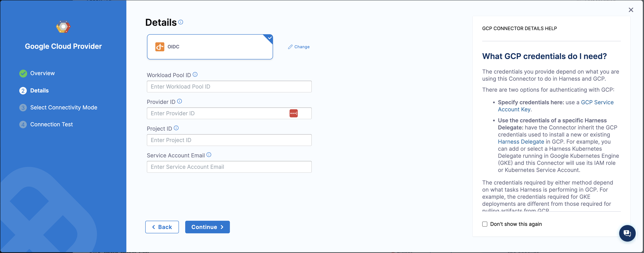Go Back to the previous step
The width and height of the screenshot is (644, 253).
point(162,227)
